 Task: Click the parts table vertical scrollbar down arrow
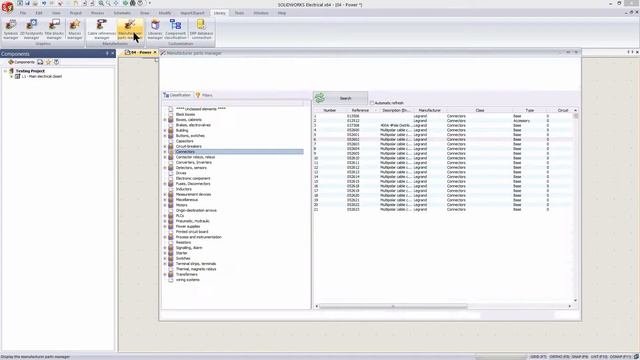[576, 301]
